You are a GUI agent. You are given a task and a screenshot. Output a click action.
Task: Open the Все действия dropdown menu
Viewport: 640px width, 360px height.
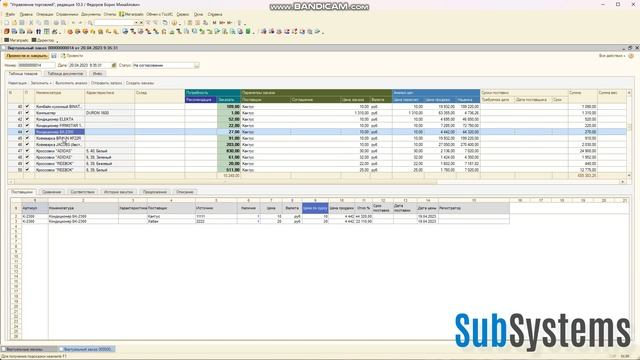[612, 56]
